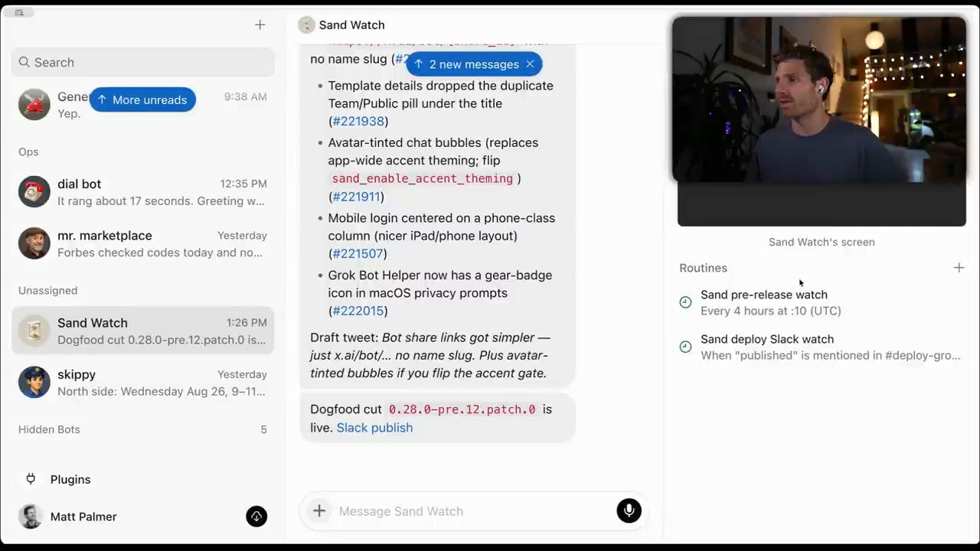Select the skippy conversation
This screenshot has height=551, width=980.
[142, 383]
